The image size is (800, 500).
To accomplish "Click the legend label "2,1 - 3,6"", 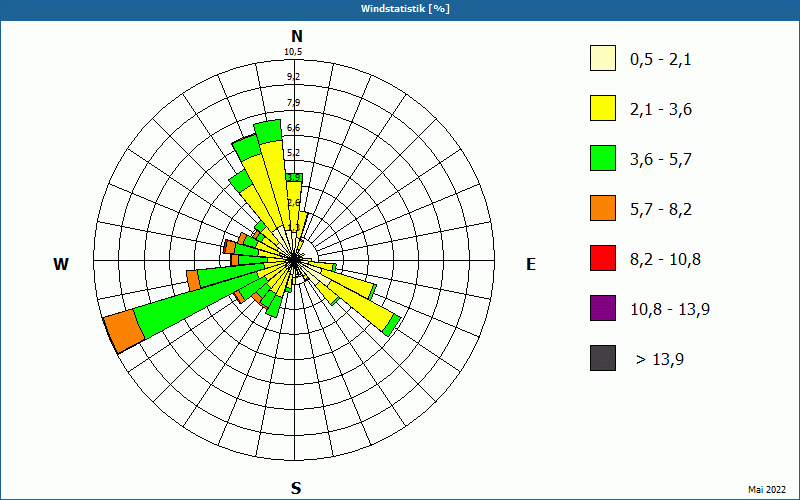I will [x=661, y=110].
